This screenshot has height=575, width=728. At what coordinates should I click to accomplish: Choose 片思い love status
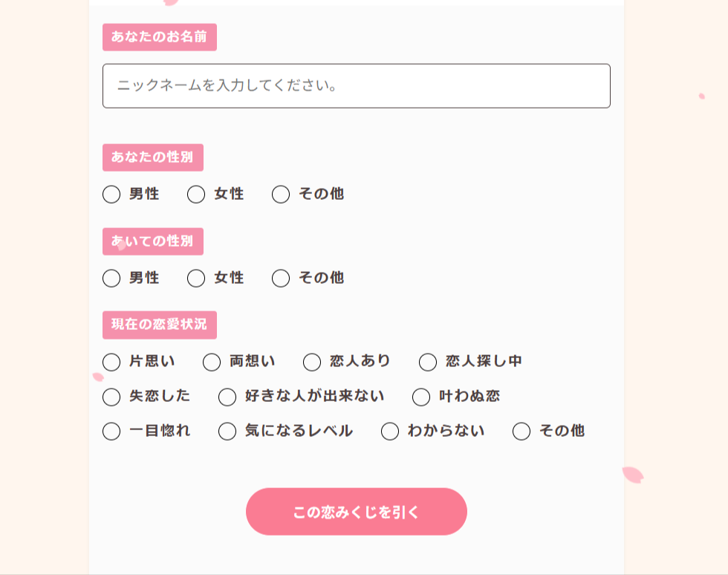(x=111, y=363)
